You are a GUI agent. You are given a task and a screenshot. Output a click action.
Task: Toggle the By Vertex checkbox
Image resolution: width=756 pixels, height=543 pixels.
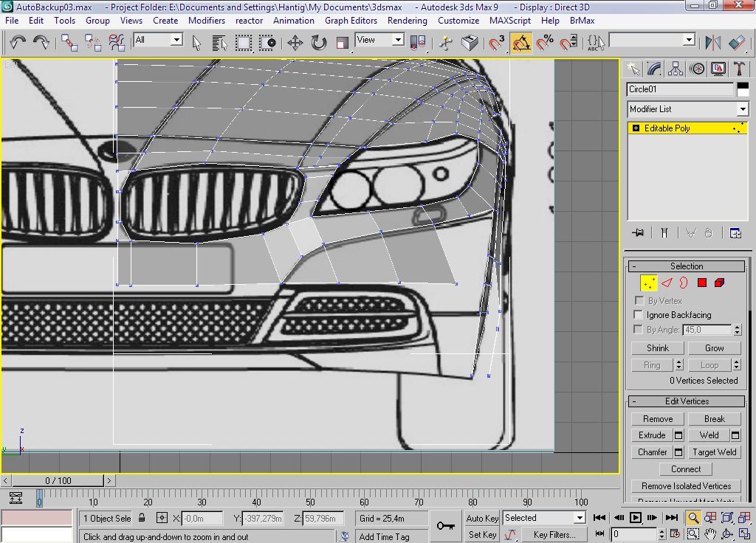click(638, 300)
